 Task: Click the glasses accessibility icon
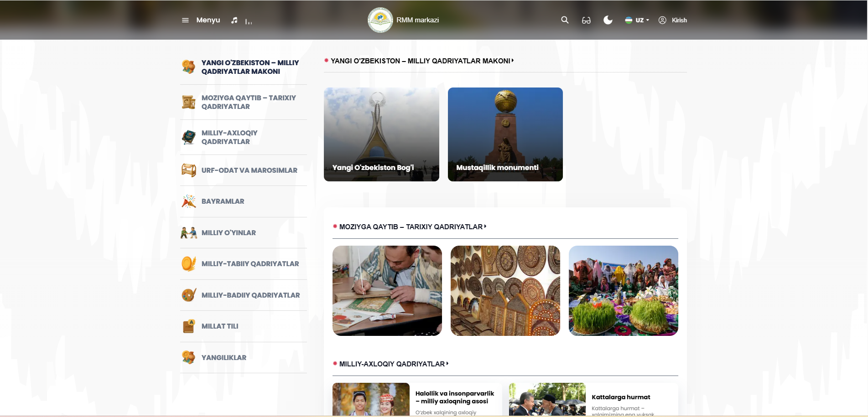[586, 20]
